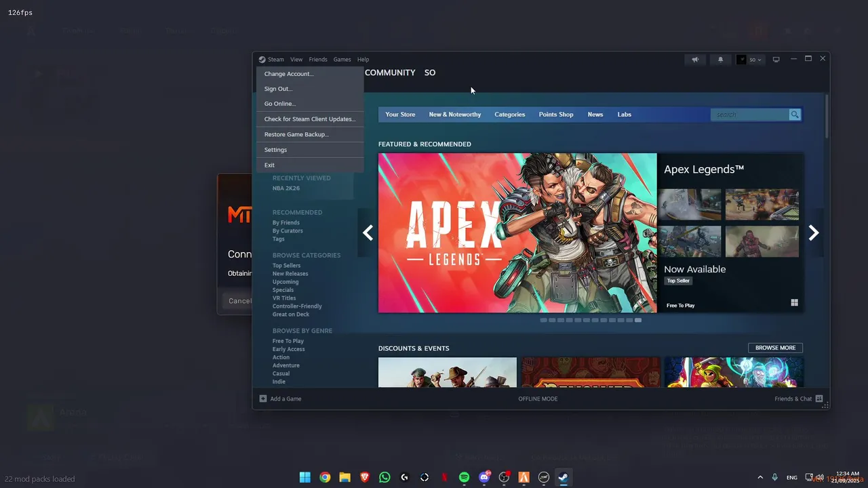Open Friends & Chat icon
The image size is (868, 488).
pos(819,399)
